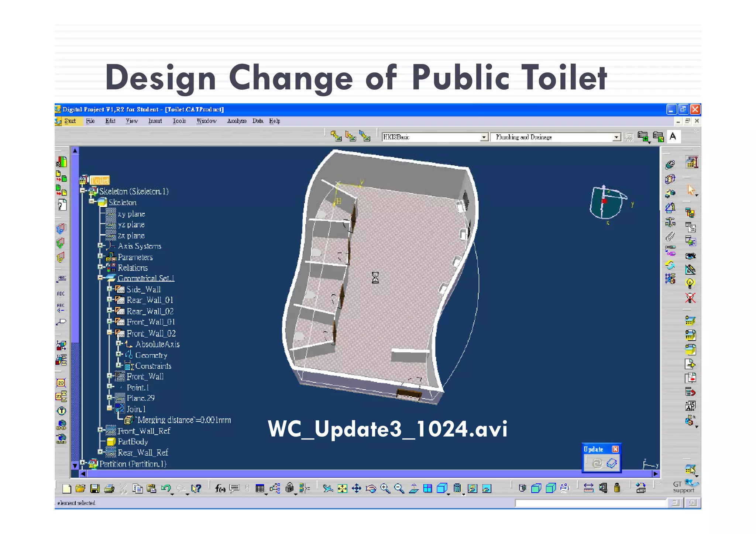The image size is (756, 534).
Task: Click the Select arrow tool on right toolbar
Action: [x=691, y=190]
